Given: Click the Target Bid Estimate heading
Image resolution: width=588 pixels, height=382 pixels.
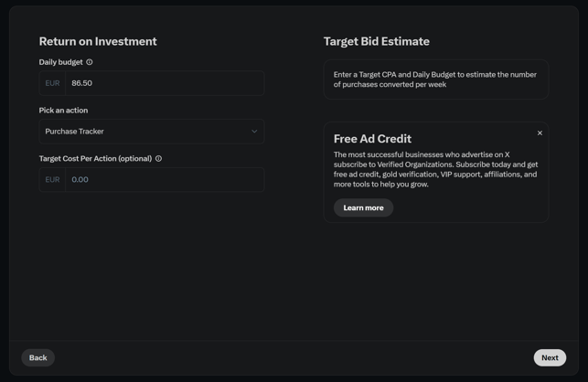Looking at the screenshot, I should pos(377,41).
